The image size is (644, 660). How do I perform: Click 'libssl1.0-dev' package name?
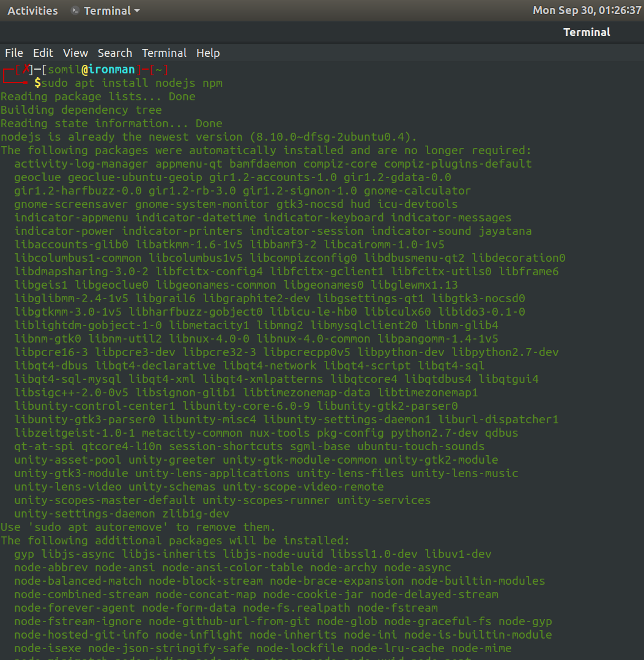coord(374,554)
